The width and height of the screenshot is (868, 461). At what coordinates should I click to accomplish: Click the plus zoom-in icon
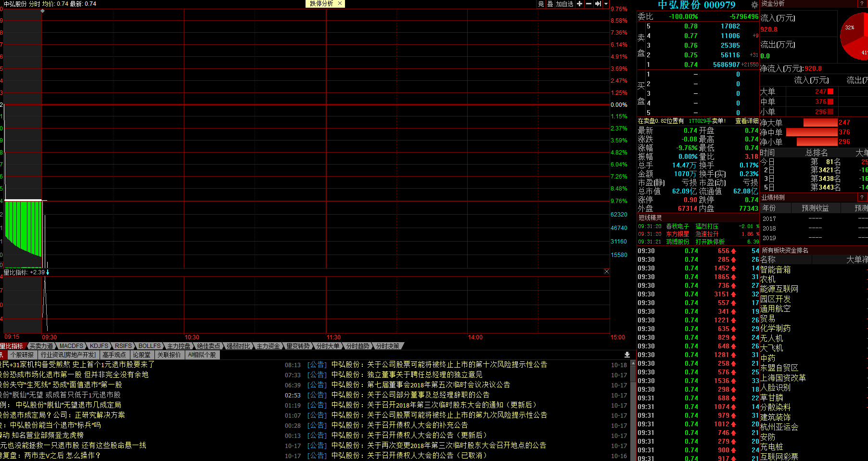[579, 4]
